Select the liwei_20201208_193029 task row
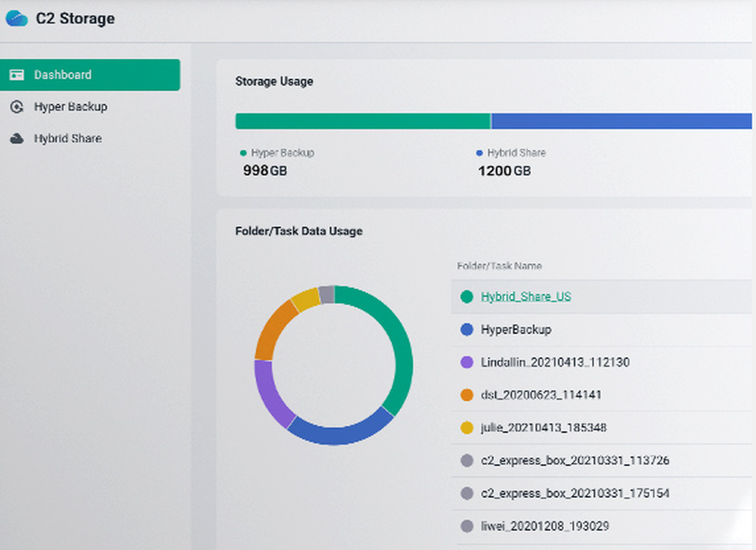The width and height of the screenshot is (756, 550). [601, 527]
